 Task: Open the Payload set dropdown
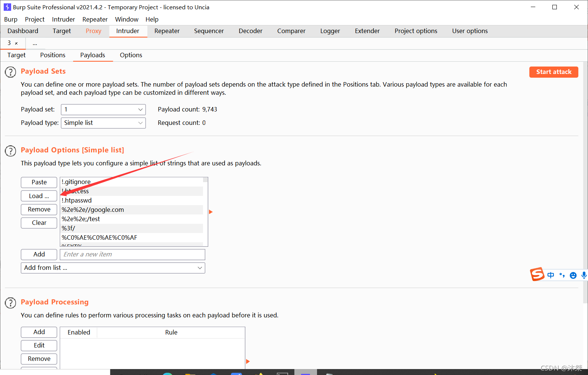pos(103,110)
